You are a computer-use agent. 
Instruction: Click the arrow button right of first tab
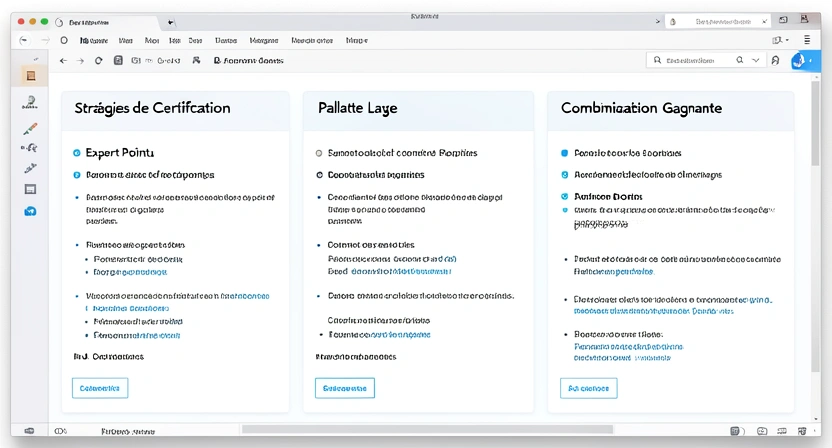(171, 22)
